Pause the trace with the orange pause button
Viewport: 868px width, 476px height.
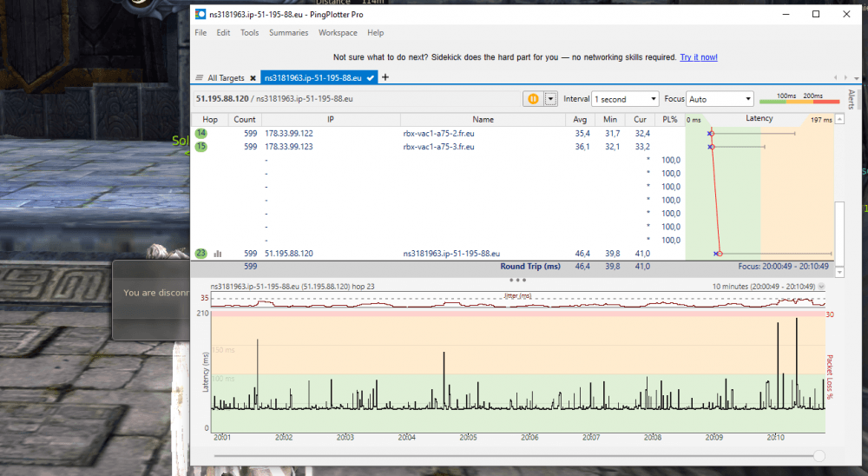point(532,99)
